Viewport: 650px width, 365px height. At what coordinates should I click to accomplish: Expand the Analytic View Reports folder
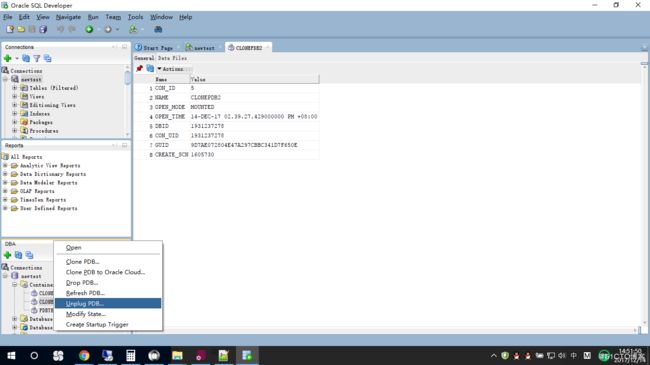click(x=5, y=165)
